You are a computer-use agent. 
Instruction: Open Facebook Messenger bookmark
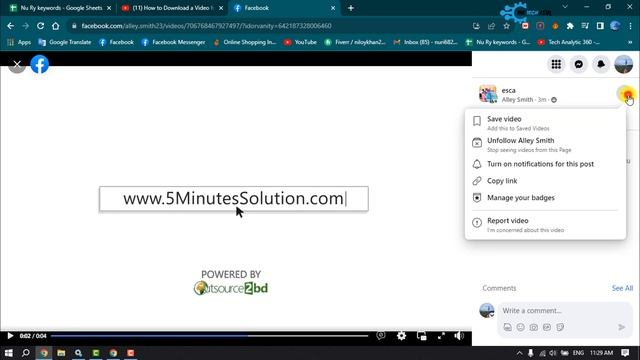(173, 42)
